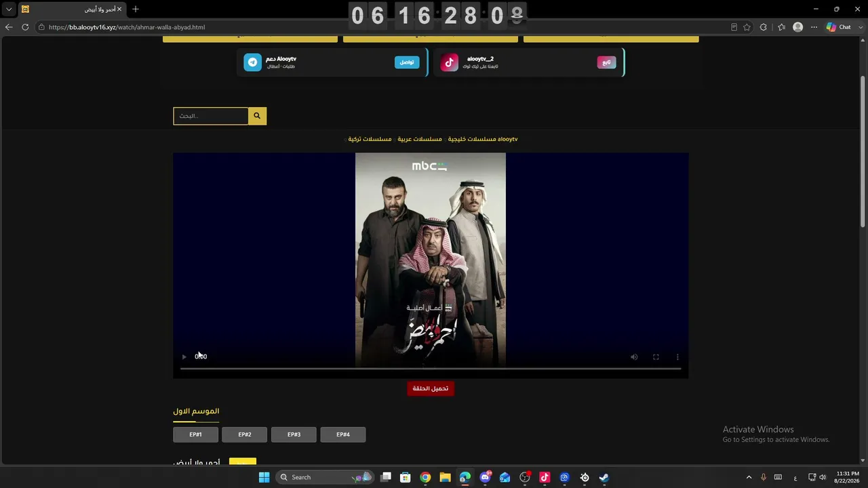Open the reader view icon in address bar
Image resolution: width=868 pixels, height=488 pixels.
click(734, 27)
